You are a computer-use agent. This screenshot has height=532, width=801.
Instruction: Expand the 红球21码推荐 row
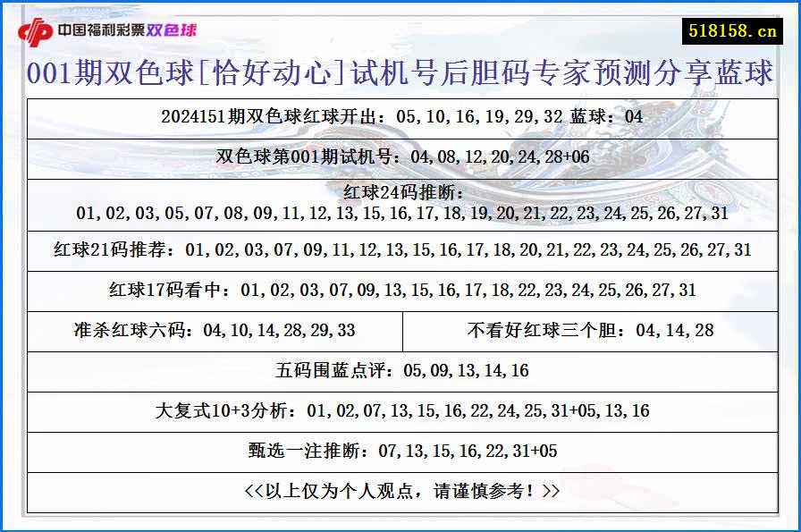[x=400, y=250]
